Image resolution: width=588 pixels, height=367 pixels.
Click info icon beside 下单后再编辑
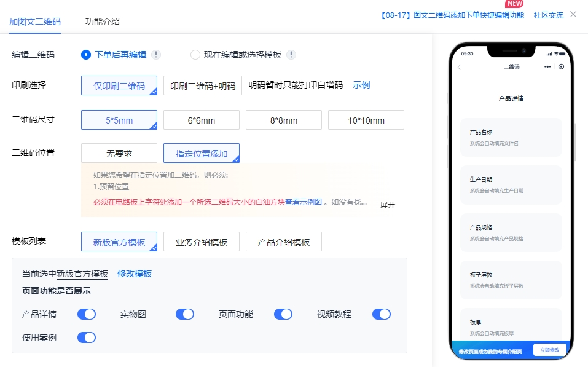(156, 55)
